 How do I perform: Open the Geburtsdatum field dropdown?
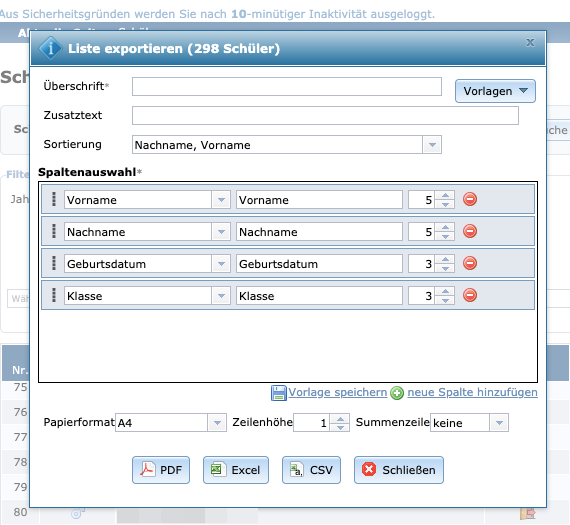pos(221,264)
